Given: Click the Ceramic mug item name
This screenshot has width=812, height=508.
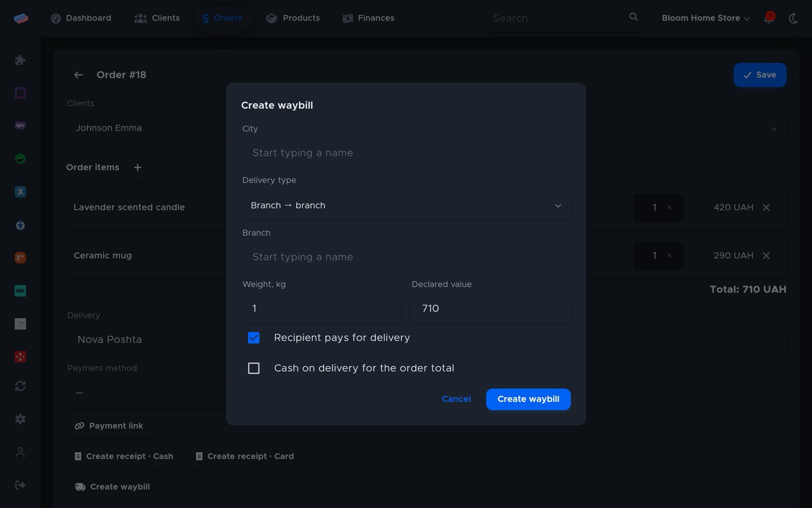Looking at the screenshot, I should coord(103,256).
